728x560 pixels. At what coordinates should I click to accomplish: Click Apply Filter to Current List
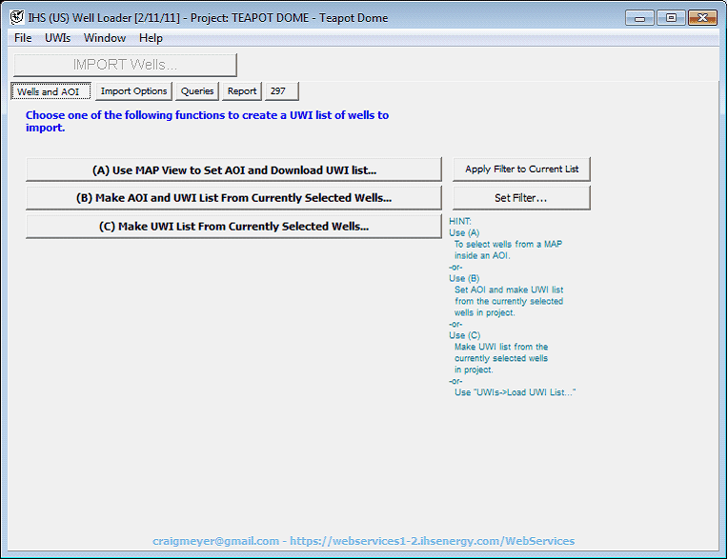pyautogui.click(x=521, y=170)
